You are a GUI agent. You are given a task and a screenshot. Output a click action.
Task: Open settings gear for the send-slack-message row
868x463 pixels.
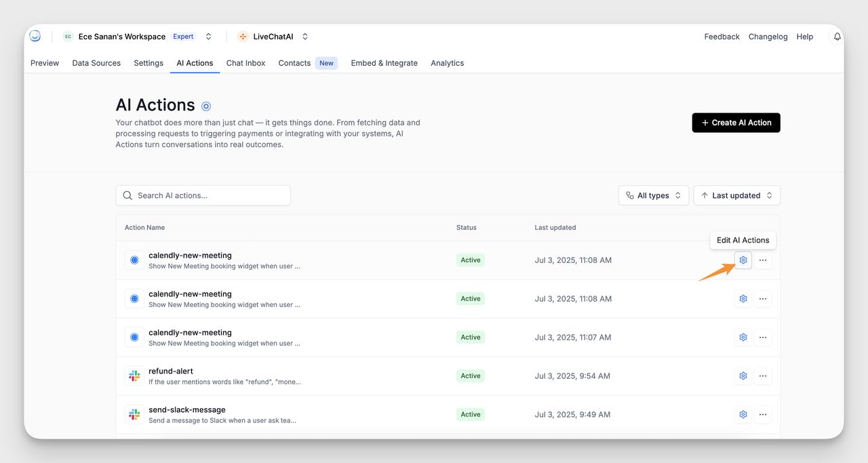743,415
